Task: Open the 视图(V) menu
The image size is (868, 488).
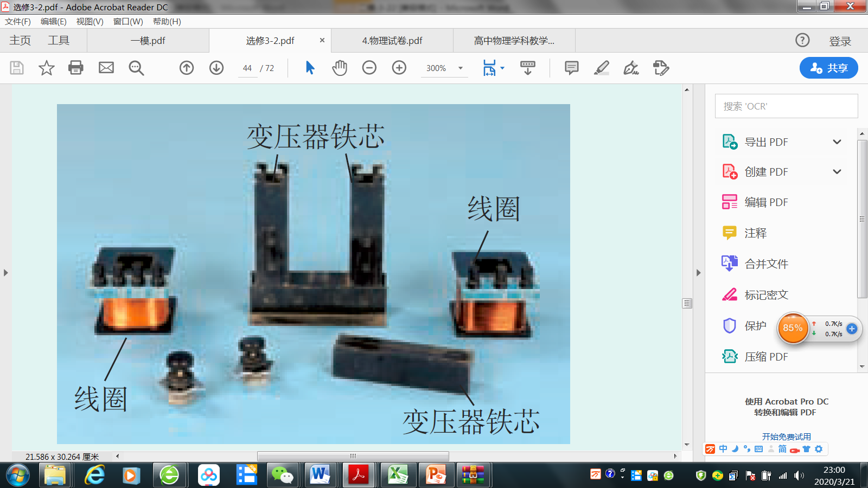Action: pyautogui.click(x=90, y=22)
